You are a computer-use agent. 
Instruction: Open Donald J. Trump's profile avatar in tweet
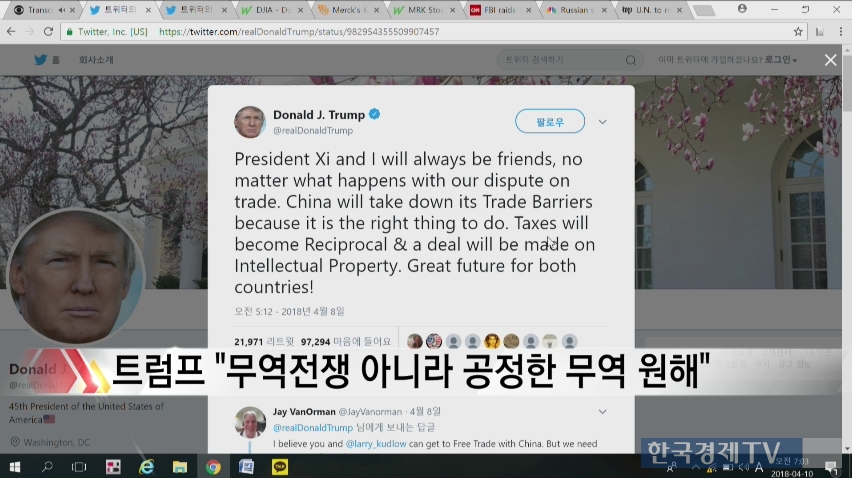click(250, 122)
